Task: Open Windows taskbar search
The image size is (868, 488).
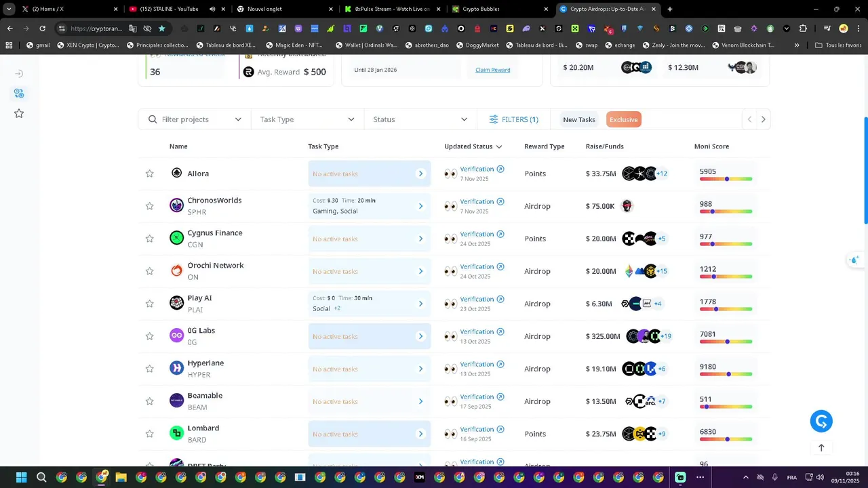Action: 41,477
